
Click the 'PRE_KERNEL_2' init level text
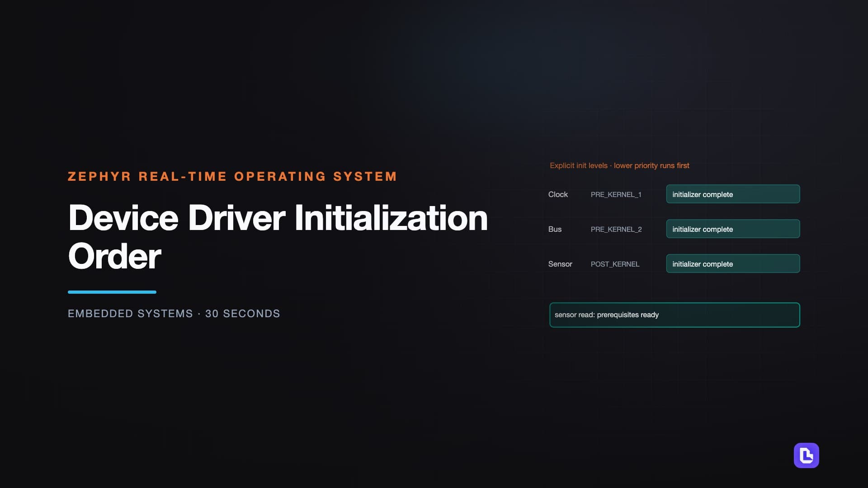(x=616, y=229)
